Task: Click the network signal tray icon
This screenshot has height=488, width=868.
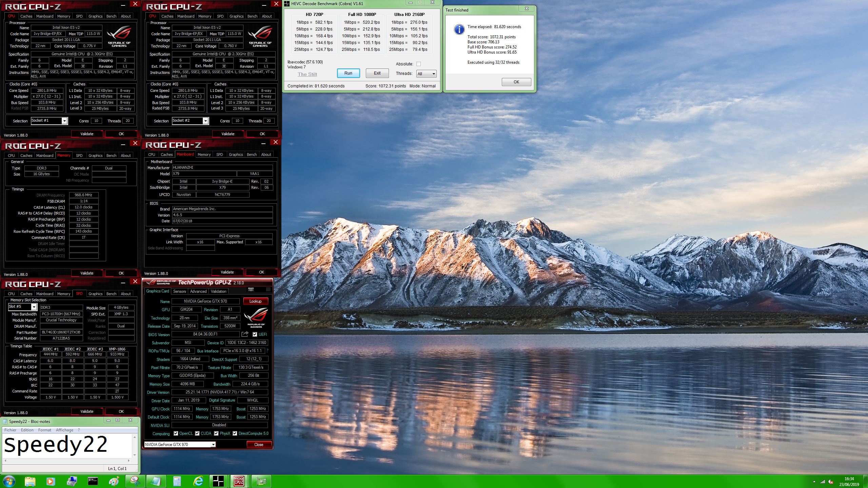Action: [823, 482]
